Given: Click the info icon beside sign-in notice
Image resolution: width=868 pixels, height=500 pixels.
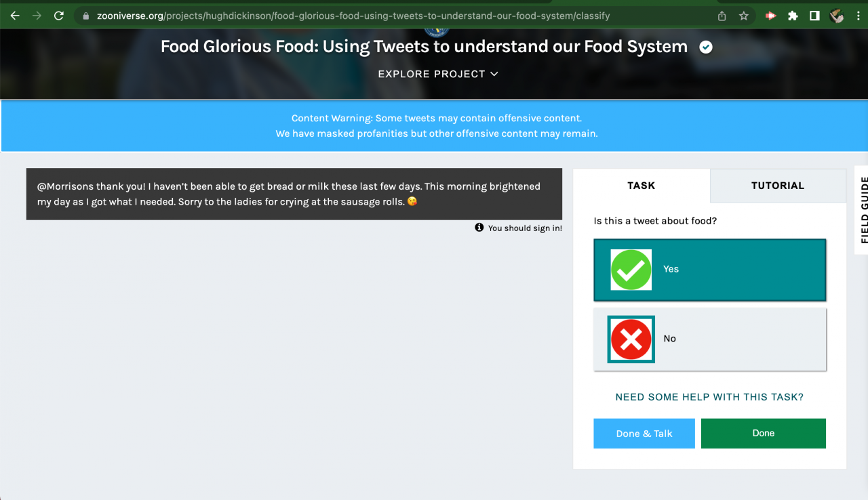Looking at the screenshot, I should pyautogui.click(x=479, y=228).
